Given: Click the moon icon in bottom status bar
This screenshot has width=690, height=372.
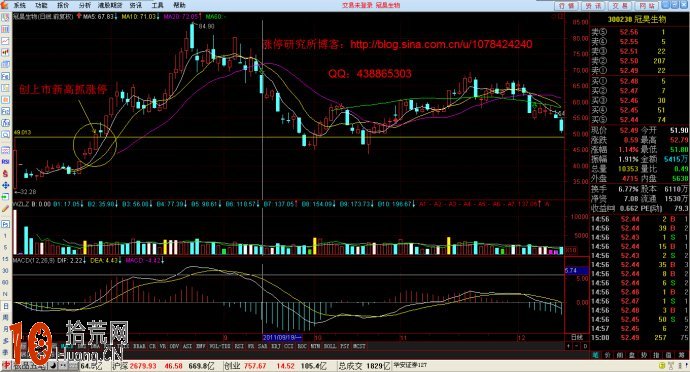Looking at the screenshot, I should pos(52,366).
